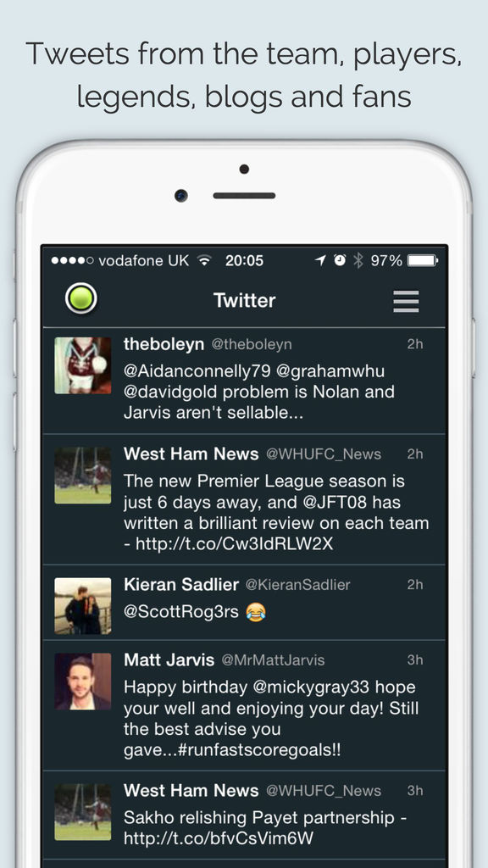This screenshot has width=488, height=868.
Task: Open link t.co/bfvCsVim6W in Sakho tweet
Action: [219, 838]
